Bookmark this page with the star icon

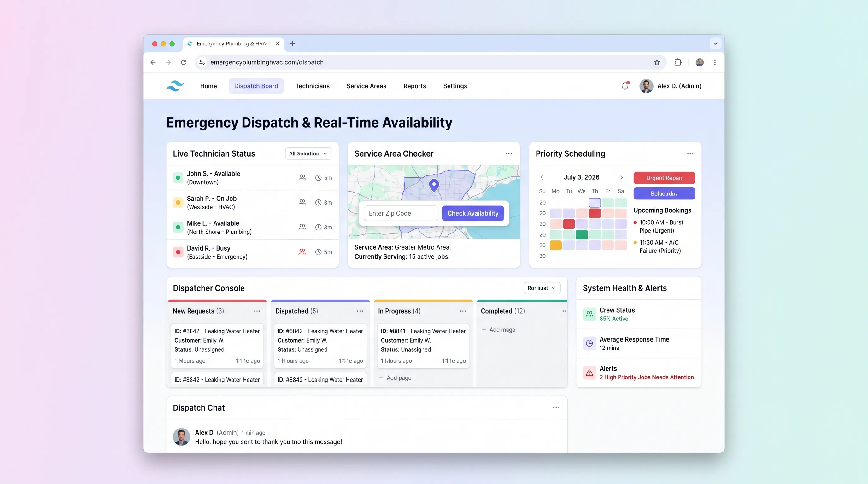657,62
